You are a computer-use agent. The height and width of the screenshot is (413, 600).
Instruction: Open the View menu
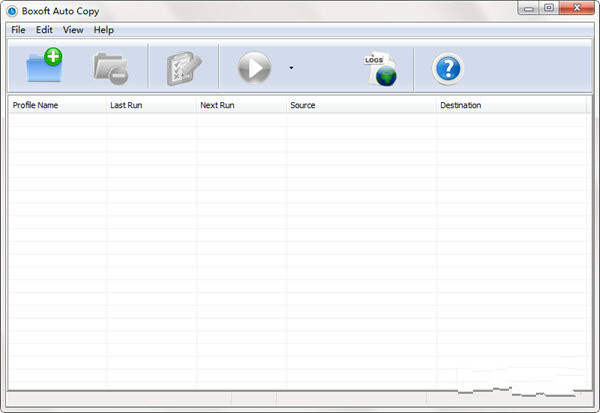(x=73, y=30)
